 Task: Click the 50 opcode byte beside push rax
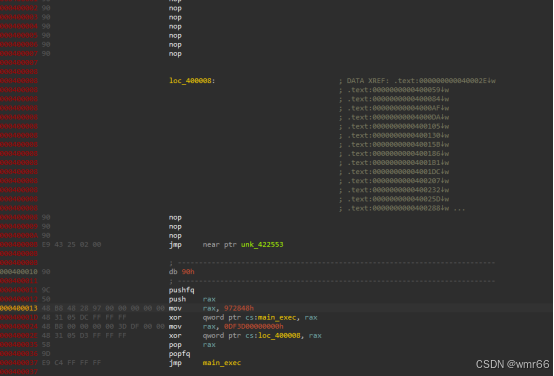(x=46, y=299)
